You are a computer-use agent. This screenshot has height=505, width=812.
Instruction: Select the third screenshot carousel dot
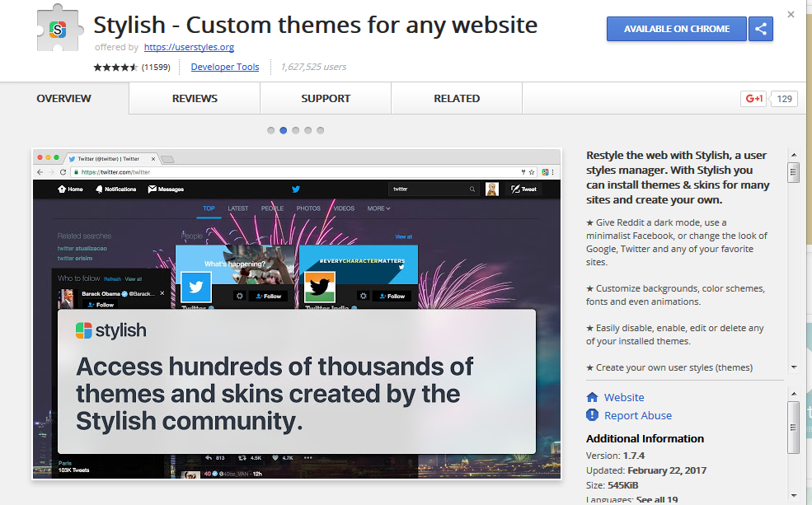(296, 130)
